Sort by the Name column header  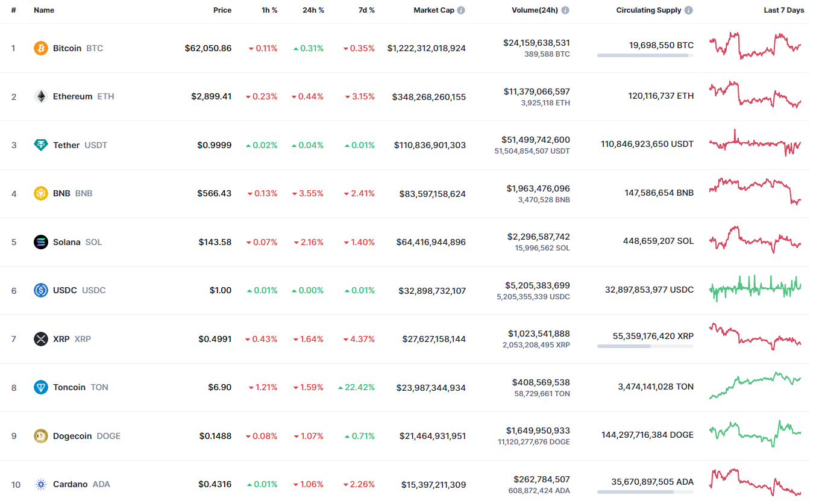coord(44,10)
